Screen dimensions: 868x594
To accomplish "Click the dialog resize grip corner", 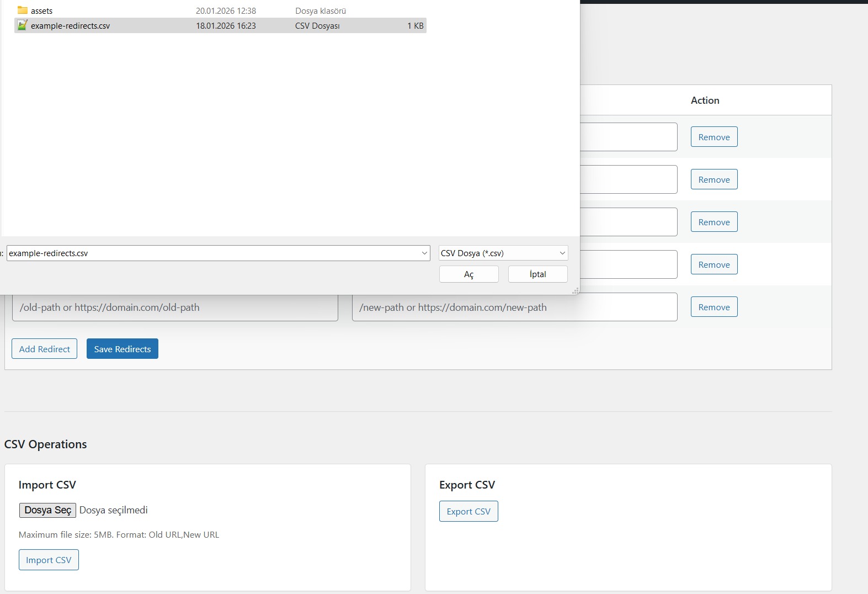I will point(576,290).
